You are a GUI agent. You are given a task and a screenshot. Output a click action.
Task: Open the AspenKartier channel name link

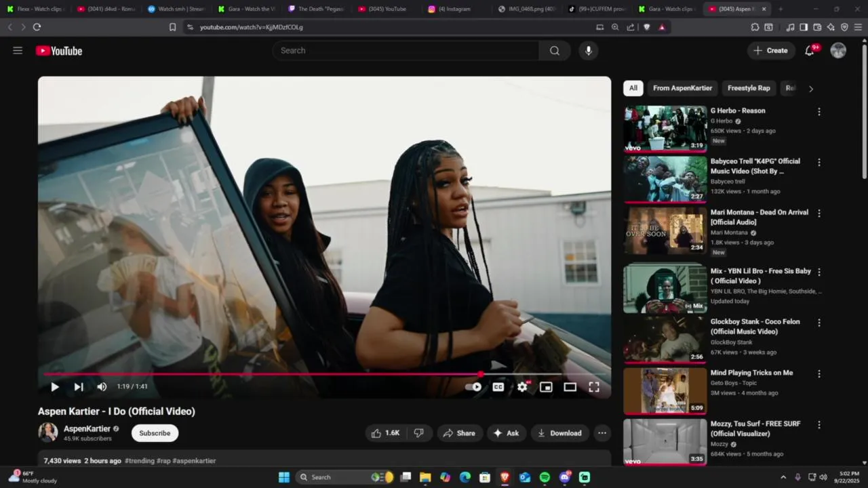point(87,429)
